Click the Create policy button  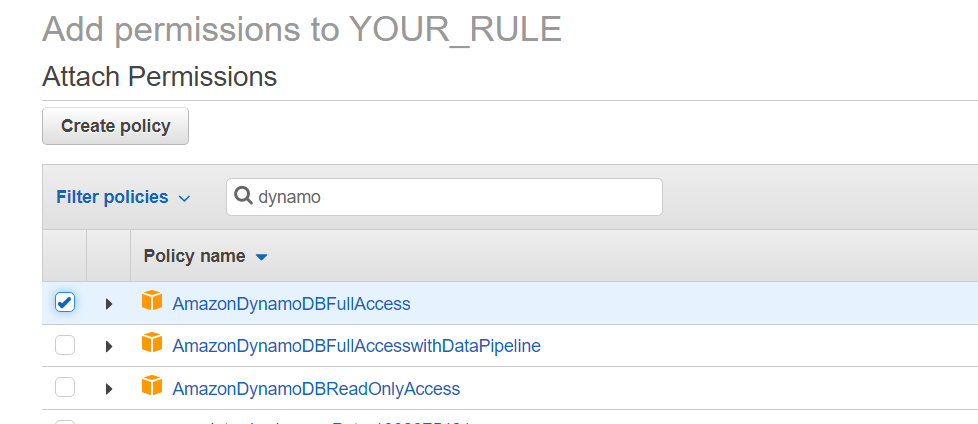[115, 126]
